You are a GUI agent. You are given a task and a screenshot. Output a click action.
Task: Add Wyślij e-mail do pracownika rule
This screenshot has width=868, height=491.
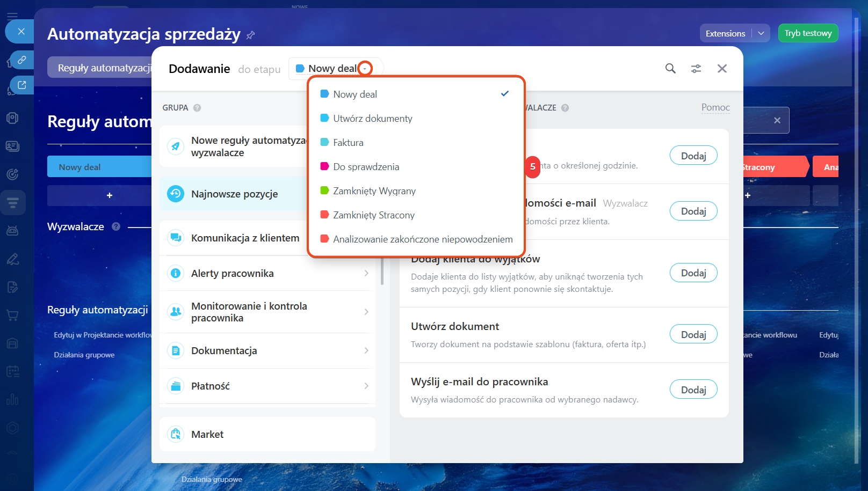693,390
